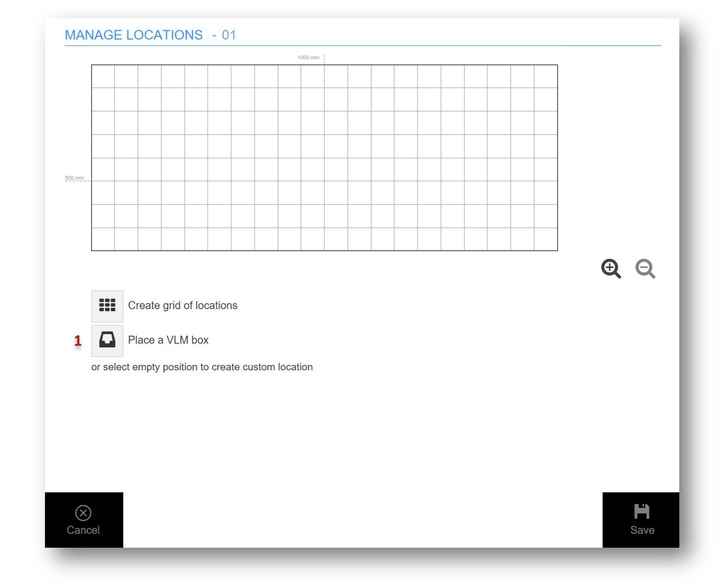723x588 pixels.
Task: Select the bottom-right corner cell of the grid
Action: (546, 239)
